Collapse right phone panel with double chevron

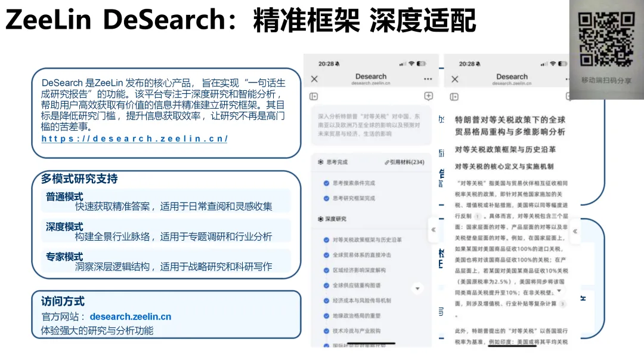point(575,231)
